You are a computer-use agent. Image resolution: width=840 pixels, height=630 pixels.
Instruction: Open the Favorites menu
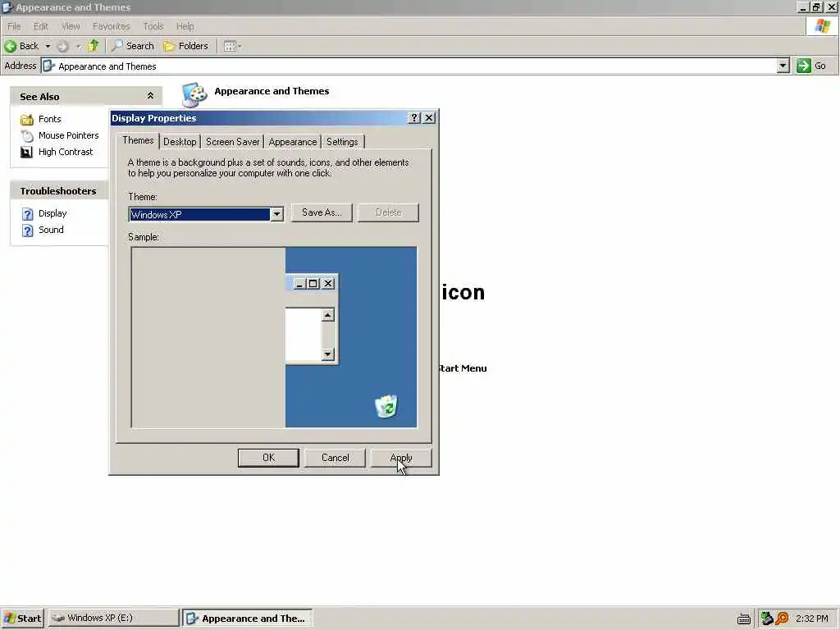[111, 26]
